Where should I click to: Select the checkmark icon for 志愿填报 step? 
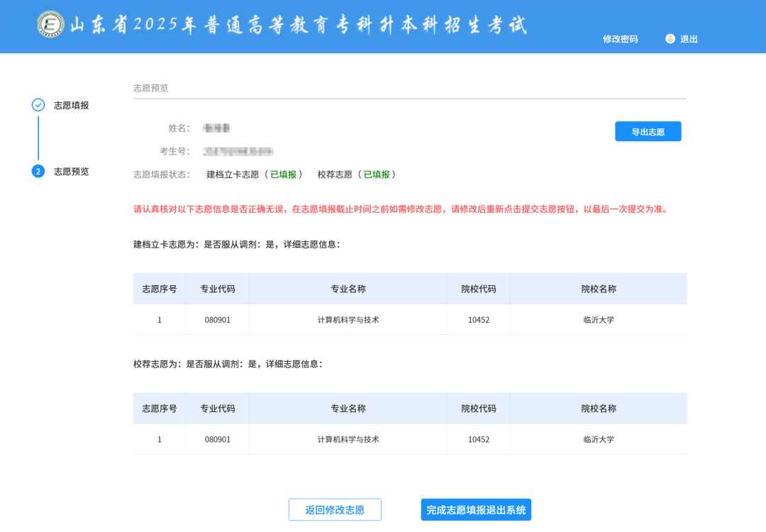click(38, 104)
